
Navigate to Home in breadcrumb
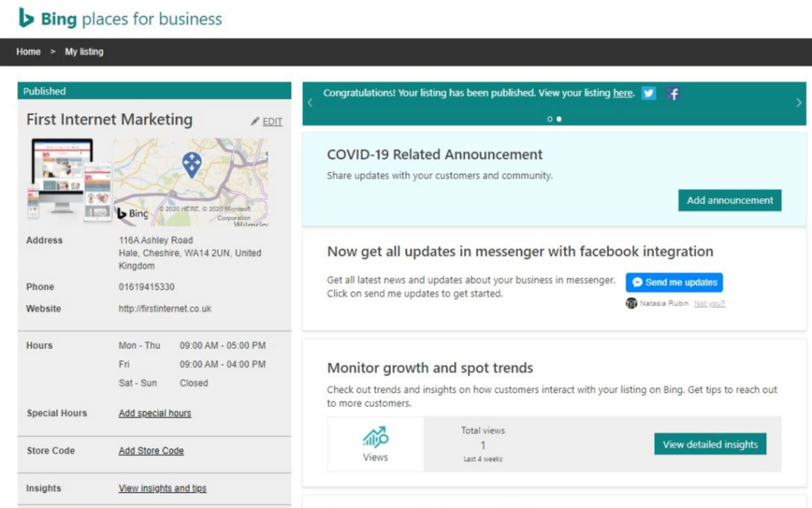coord(29,52)
